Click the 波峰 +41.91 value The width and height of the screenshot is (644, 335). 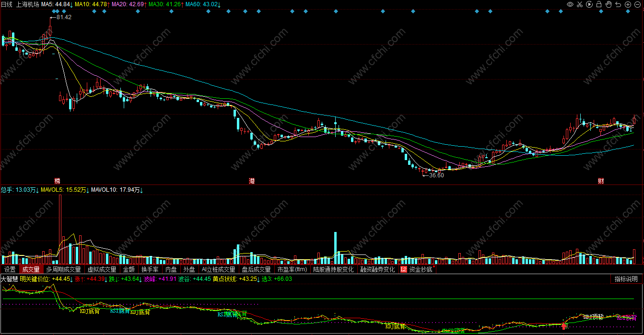click(x=160, y=278)
